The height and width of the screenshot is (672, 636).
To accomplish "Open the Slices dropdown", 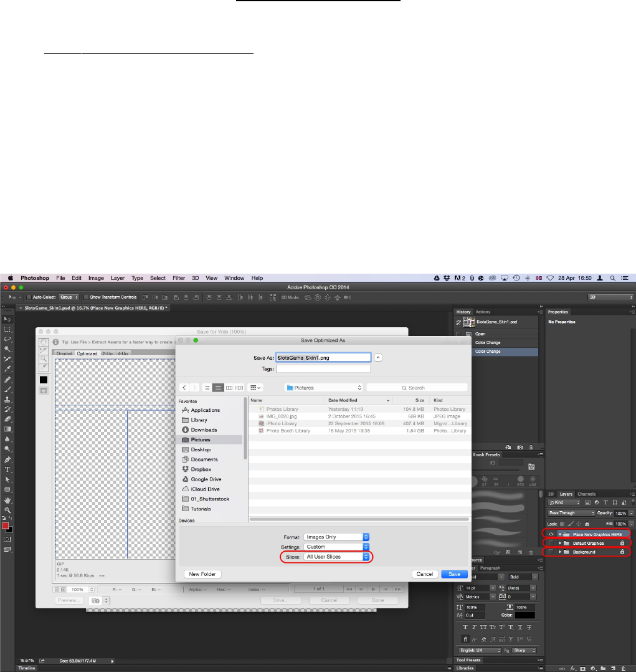I will click(x=336, y=557).
